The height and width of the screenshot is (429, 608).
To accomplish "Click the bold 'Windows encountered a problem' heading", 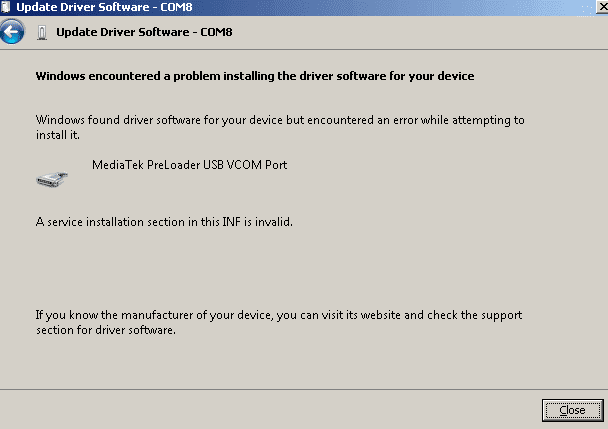I will 255,76.
